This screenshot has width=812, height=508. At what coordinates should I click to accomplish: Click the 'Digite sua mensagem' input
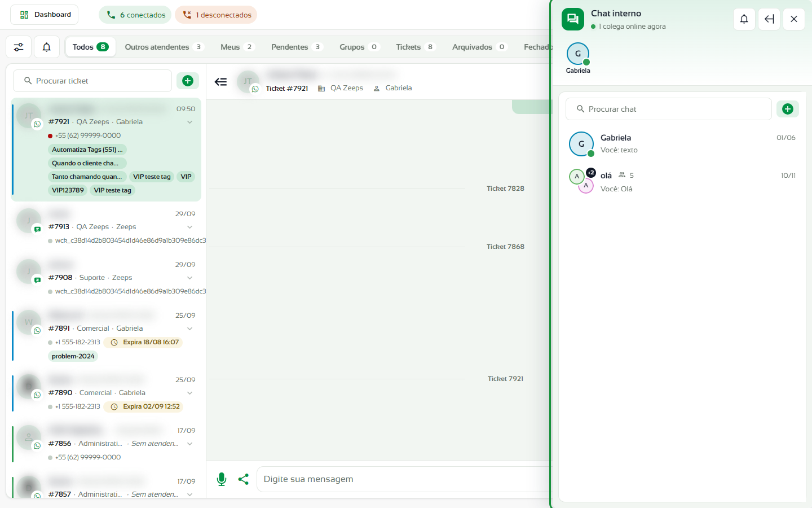403,479
